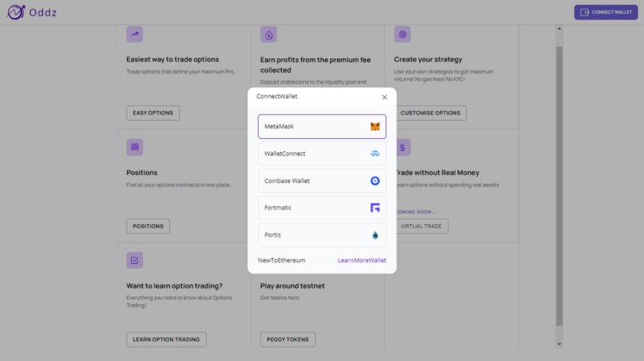Click the Customise Options button
This screenshot has height=361, width=644.
pos(431,112)
